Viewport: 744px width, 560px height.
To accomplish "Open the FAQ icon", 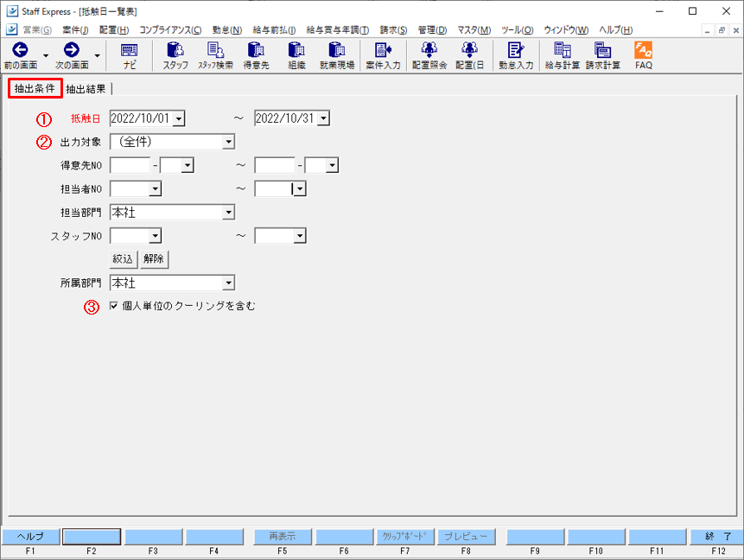I will [644, 55].
